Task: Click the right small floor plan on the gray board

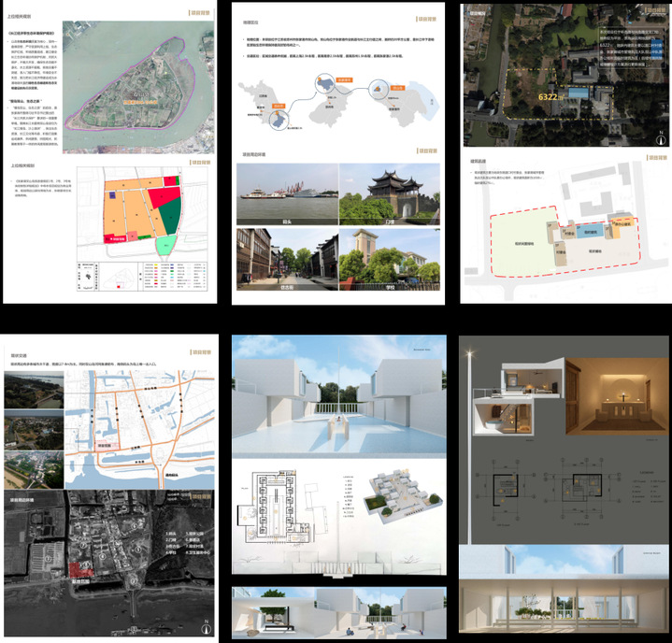Action: point(582,491)
